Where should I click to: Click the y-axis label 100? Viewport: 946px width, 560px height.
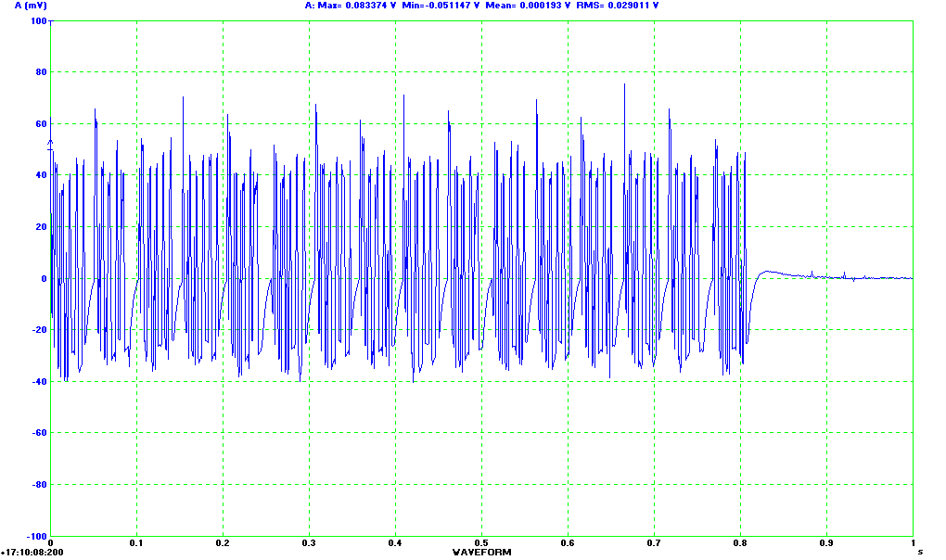pyautogui.click(x=39, y=21)
